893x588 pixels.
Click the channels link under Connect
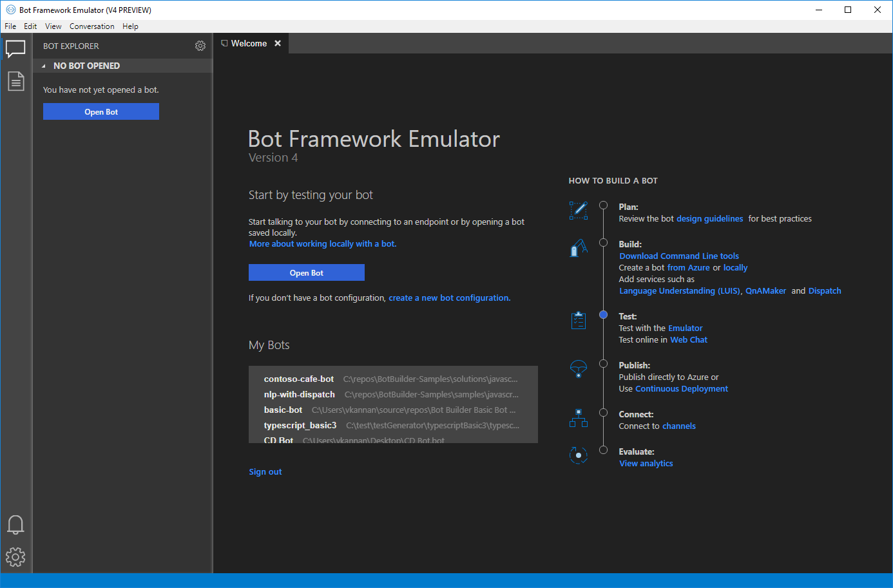[679, 426]
